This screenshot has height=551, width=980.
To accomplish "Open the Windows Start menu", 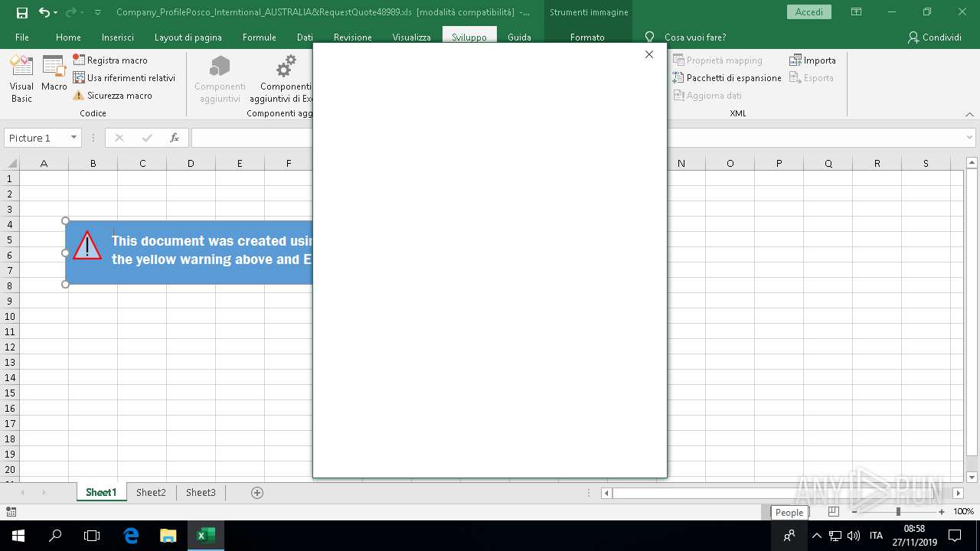I will [x=18, y=536].
